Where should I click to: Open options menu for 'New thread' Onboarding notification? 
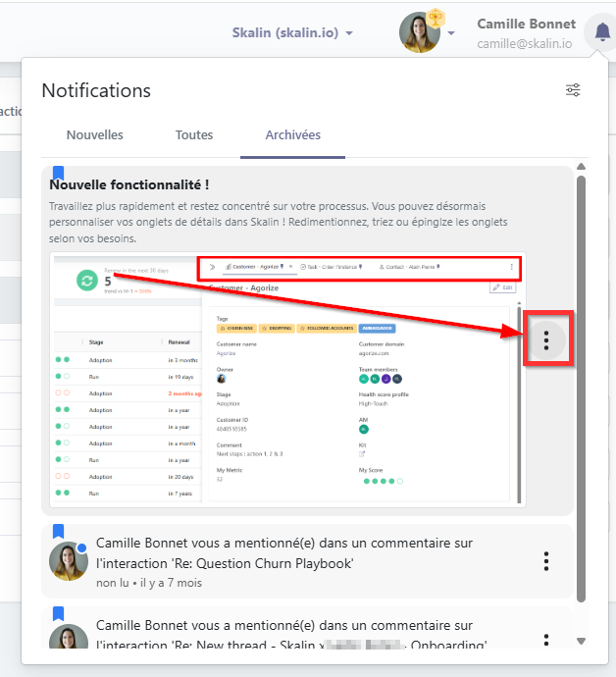point(546,640)
